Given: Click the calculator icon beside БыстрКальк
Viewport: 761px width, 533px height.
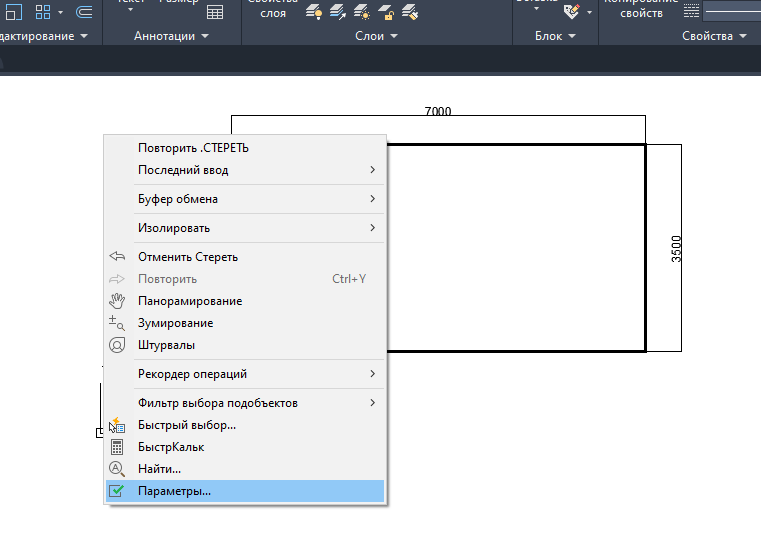Looking at the screenshot, I should tap(117, 447).
